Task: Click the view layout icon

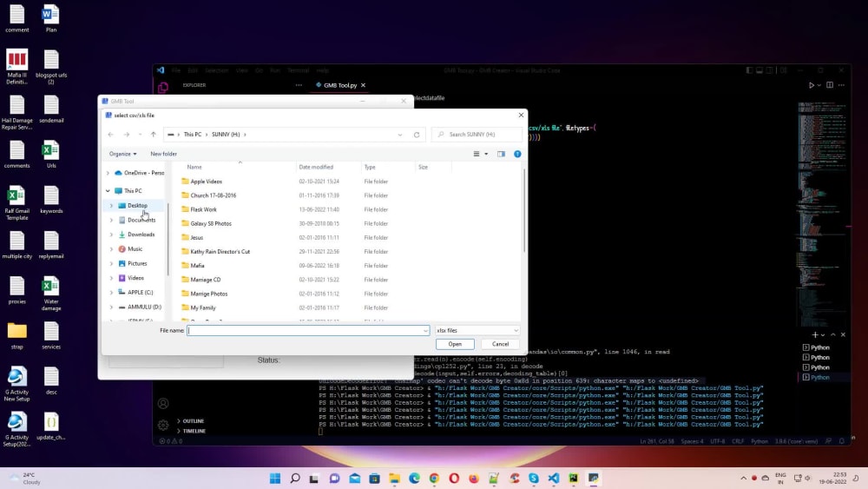Action: click(x=476, y=154)
